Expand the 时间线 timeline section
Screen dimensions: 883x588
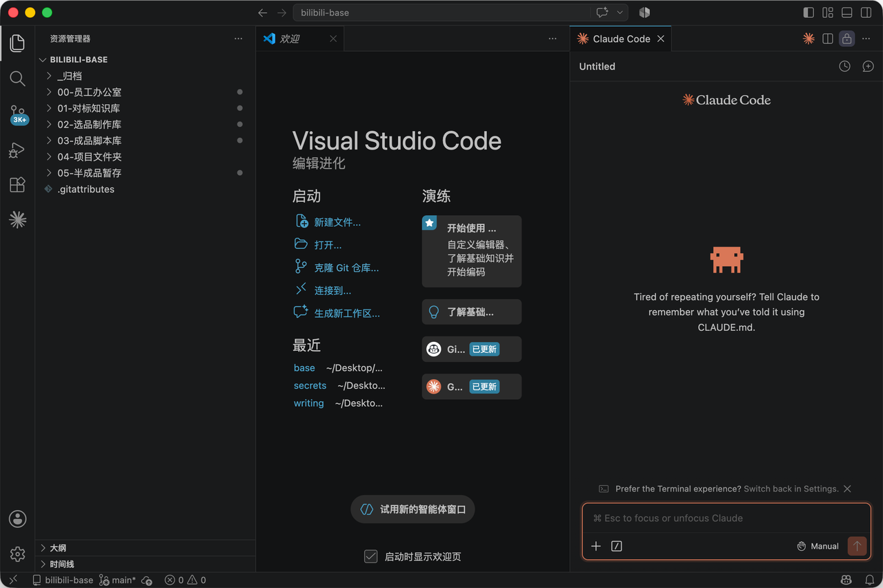click(145, 564)
